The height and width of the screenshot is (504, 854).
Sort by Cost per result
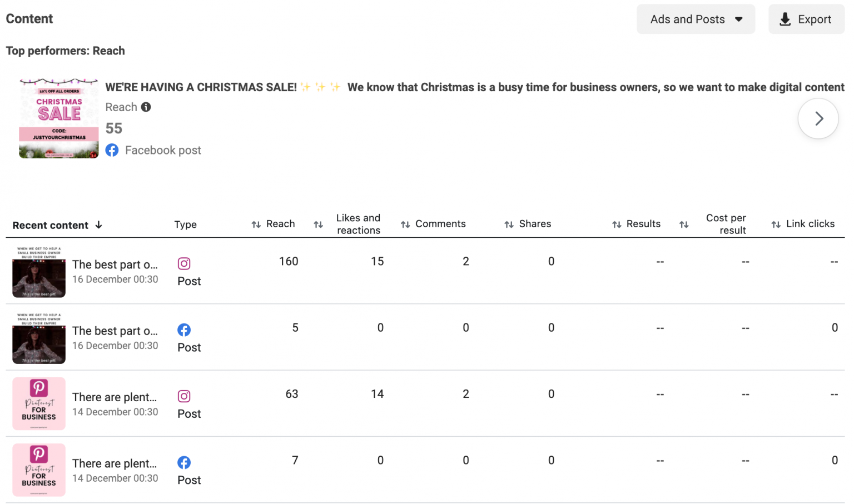pos(684,224)
